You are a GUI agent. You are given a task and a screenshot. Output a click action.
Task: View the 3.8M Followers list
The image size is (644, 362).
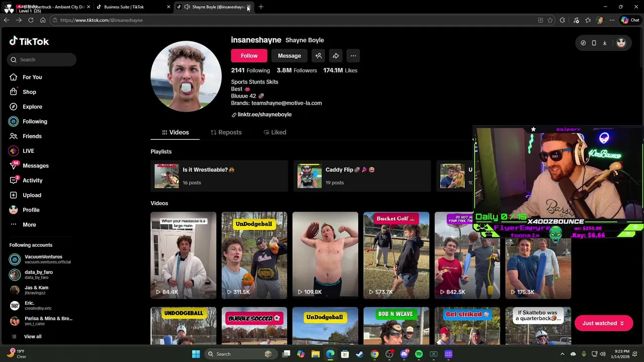(x=297, y=70)
